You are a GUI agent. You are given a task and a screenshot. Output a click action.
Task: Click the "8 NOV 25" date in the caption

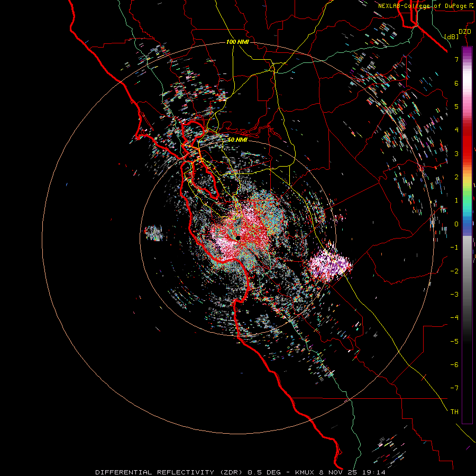[338, 472]
